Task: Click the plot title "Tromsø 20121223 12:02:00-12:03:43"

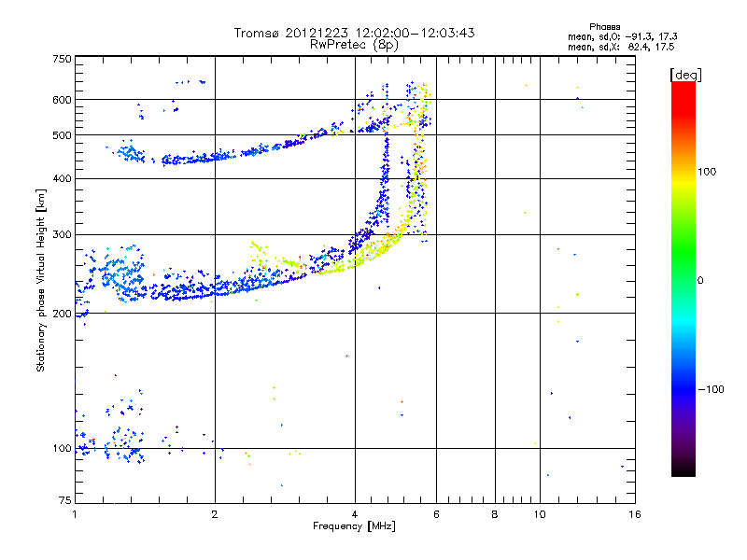Action: coord(354,33)
